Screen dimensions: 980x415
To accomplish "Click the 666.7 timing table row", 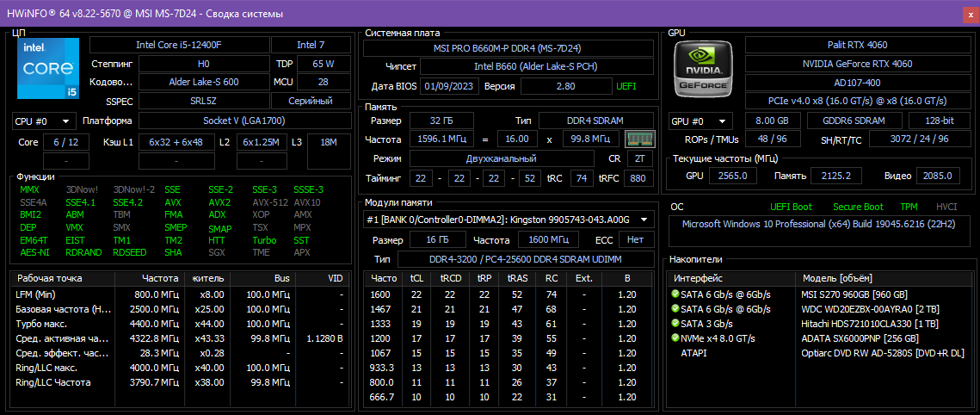I will coord(509,397).
